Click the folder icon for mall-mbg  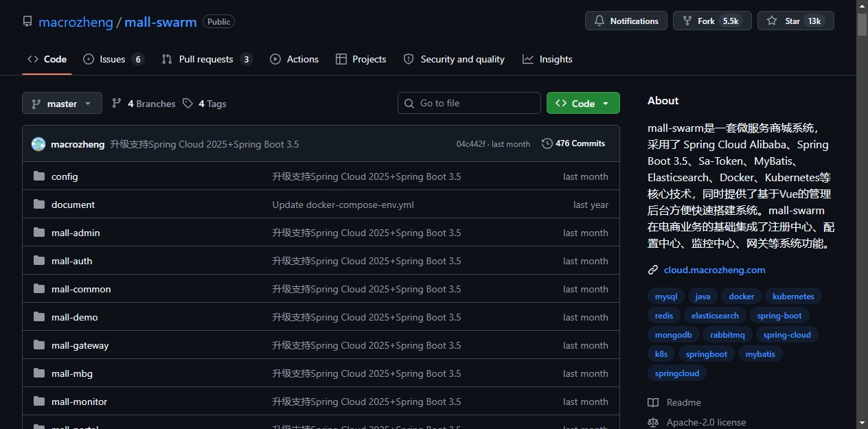(x=39, y=373)
